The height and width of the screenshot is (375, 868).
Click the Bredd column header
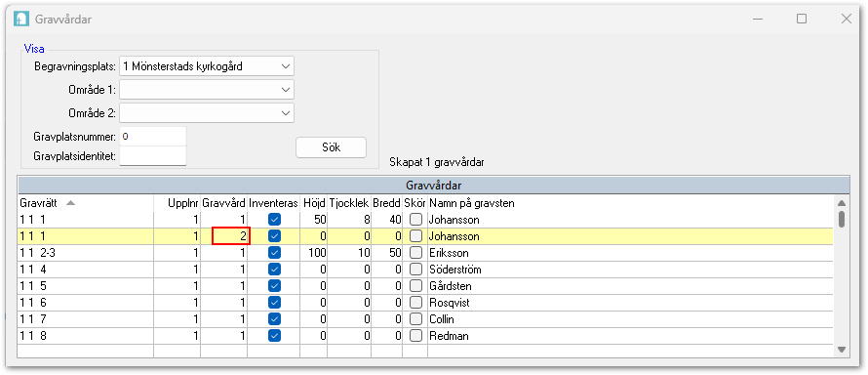(x=386, y=203)
